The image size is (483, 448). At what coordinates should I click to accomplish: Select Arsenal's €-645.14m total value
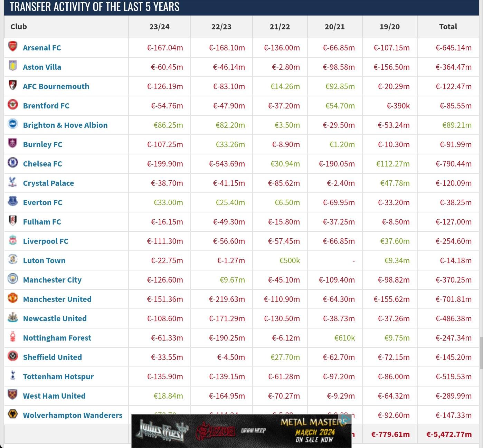pyautogui.click(x=454, y=48)
